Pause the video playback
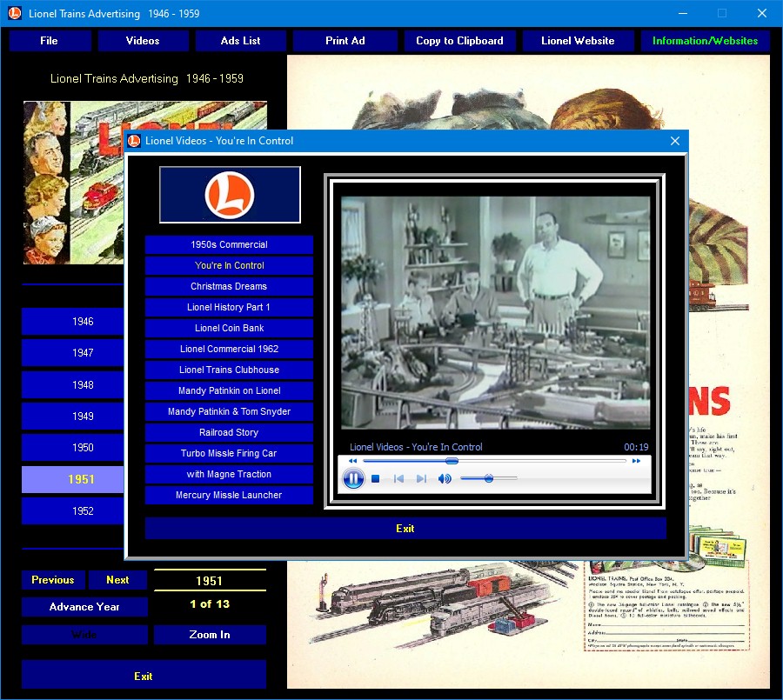Image resolution: width=783 pixels, height=700 pixels. (353, 479)
